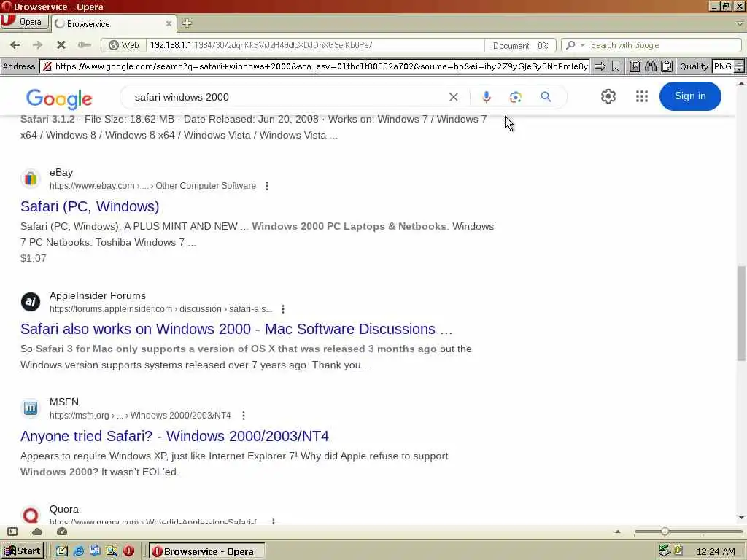Open the Windows Start menu
This screenshot has height=560, width=747.
coord(23,551)
